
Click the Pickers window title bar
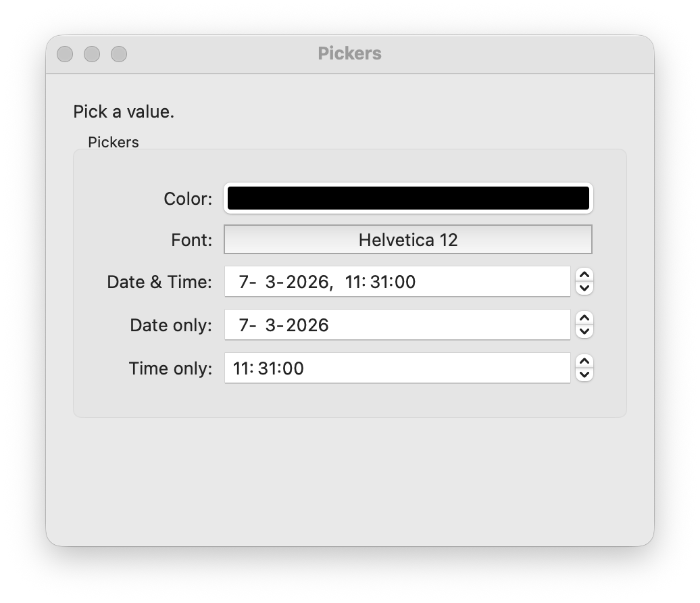(x=350, y=53)
